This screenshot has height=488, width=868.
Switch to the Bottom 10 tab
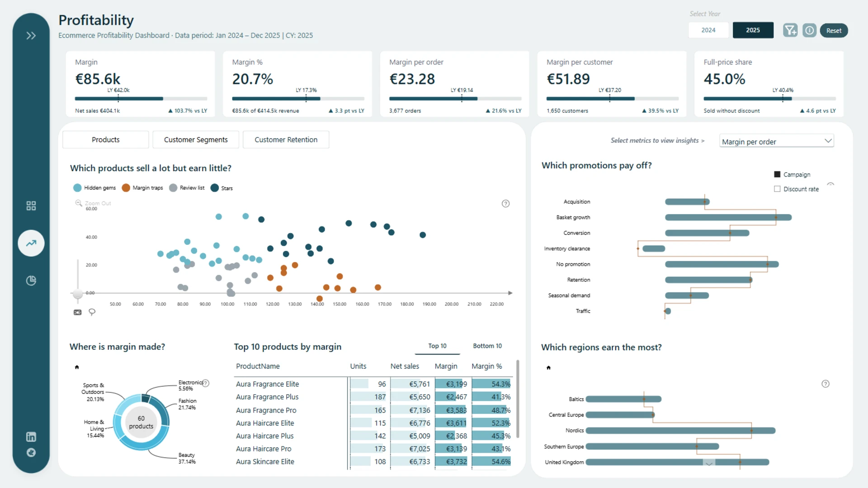(x=487, y=346)
